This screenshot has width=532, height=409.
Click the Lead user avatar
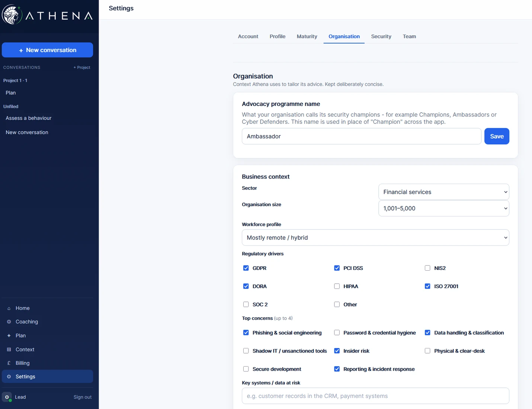tap(7, 397)
